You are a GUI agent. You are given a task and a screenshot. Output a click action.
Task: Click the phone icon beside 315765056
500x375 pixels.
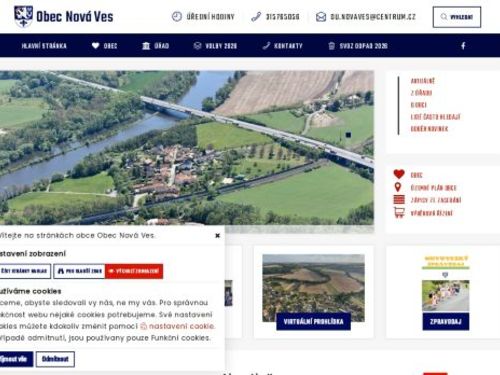tap(256, 17)
